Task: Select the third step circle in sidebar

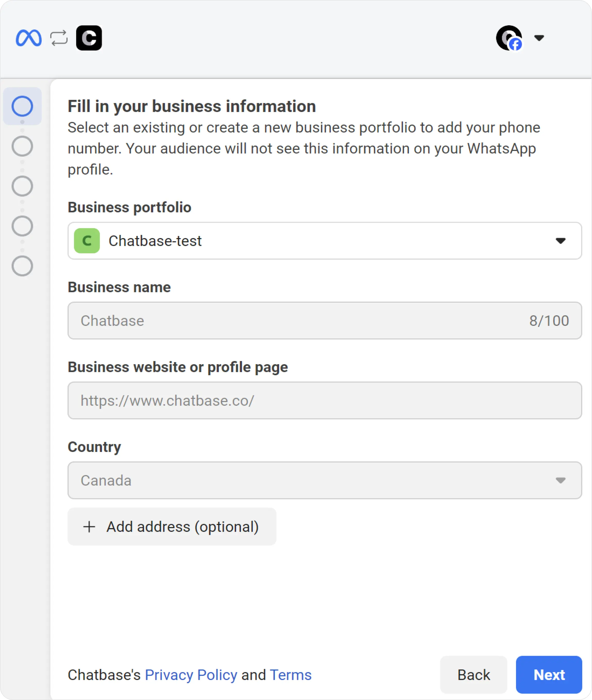Action: pyautogui.click(x=22, y=186)
